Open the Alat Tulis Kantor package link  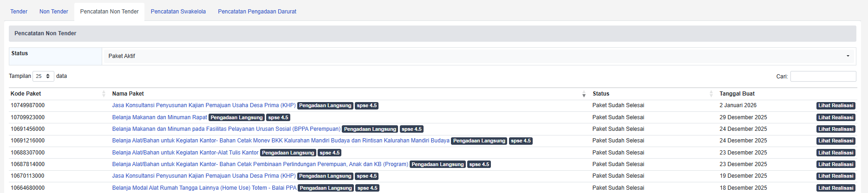coord(185,153)
